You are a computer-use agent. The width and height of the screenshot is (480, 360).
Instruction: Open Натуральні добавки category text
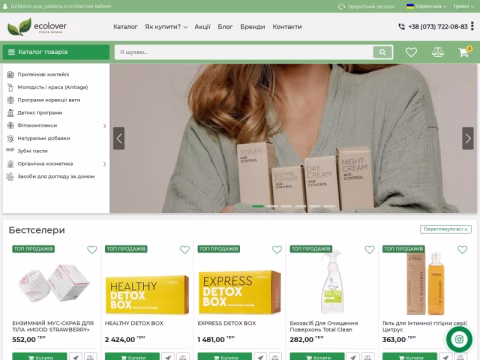click(44, 138)
